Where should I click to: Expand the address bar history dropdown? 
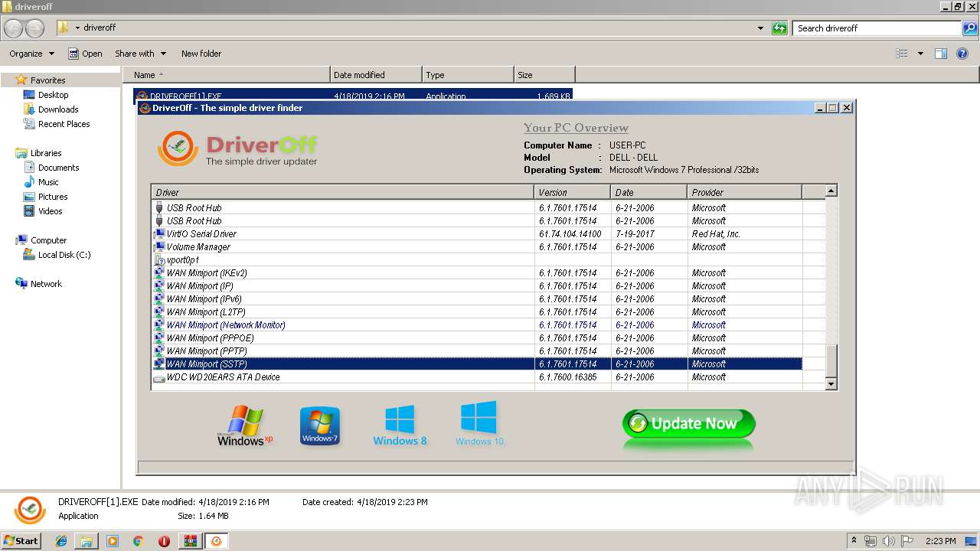point(760,28)
